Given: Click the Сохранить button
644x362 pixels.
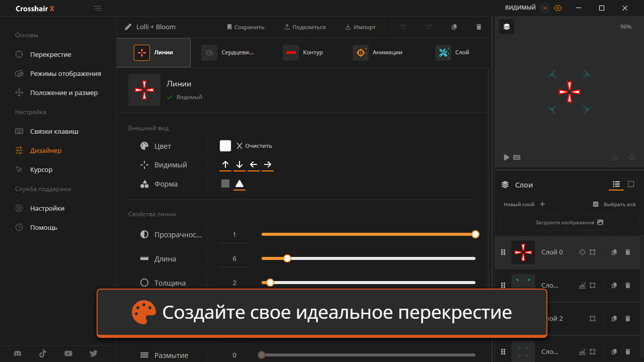Looking at the screenshot, I should click(246, 27).
